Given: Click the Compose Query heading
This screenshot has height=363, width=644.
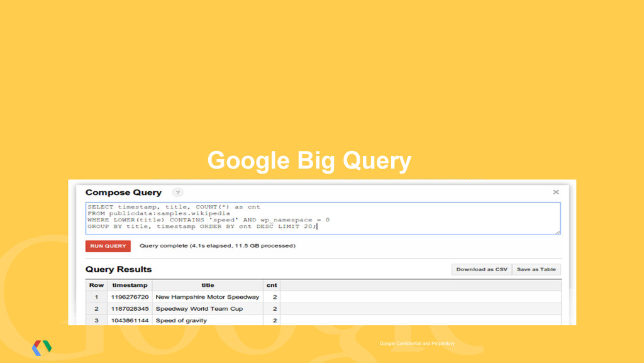Looking at the screenshot, I should 124,193.
